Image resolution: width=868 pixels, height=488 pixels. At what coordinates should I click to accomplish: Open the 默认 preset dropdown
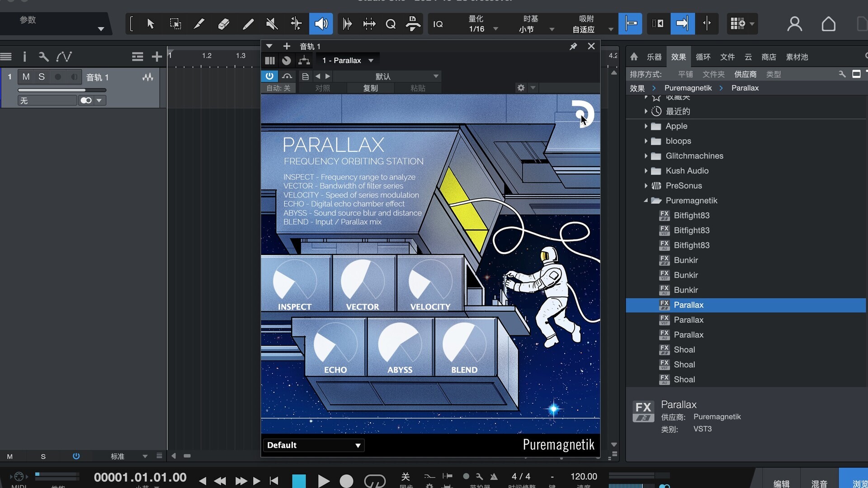pos(387,76)
